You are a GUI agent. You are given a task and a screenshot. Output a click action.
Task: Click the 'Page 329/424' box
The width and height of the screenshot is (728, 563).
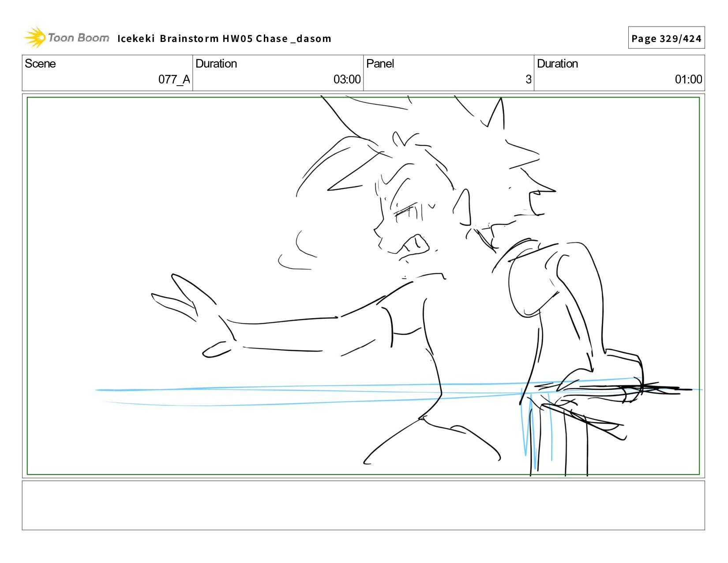click(666, 38)
